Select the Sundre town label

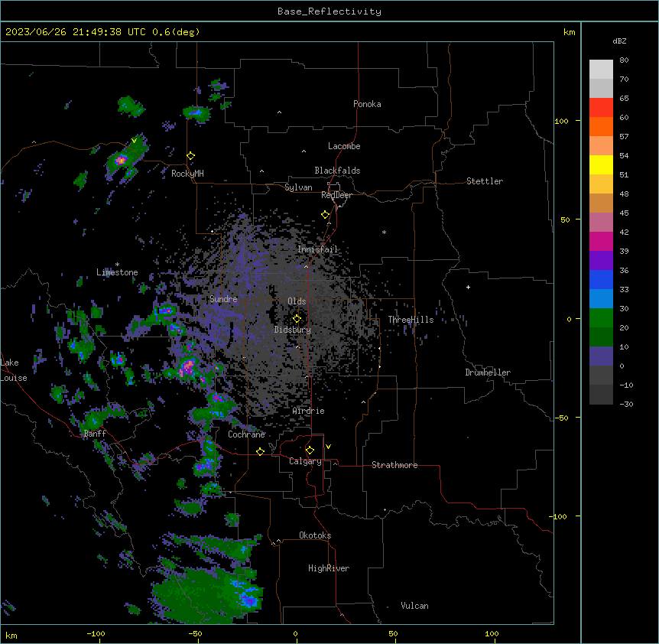223,299
